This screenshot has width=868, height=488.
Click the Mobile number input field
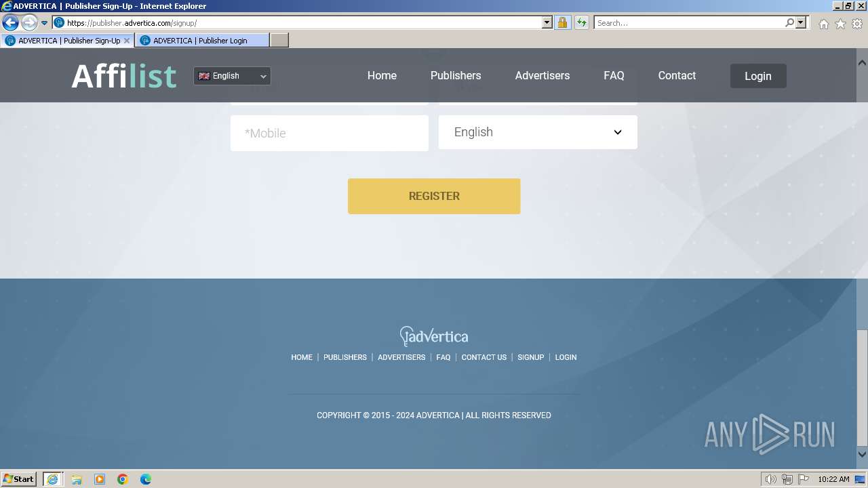pyautogui.click(x=330, y=133)
